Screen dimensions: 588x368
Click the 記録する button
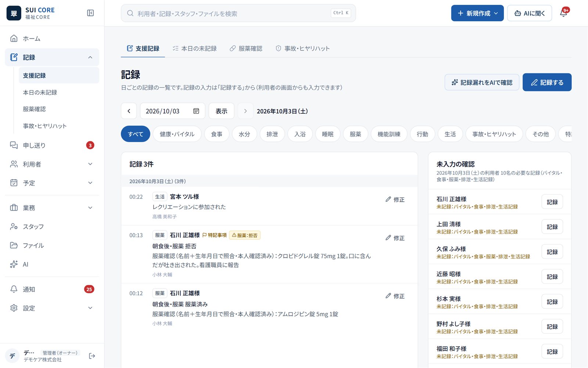coord(547,82)
